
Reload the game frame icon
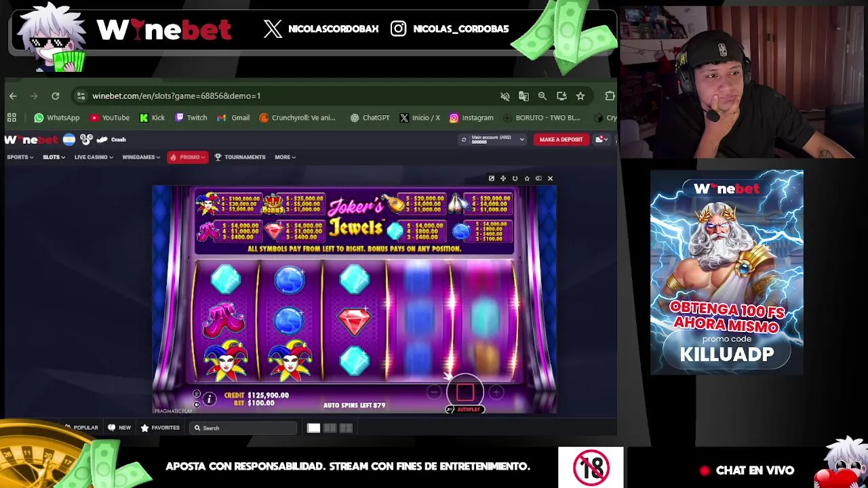[515, 179]
